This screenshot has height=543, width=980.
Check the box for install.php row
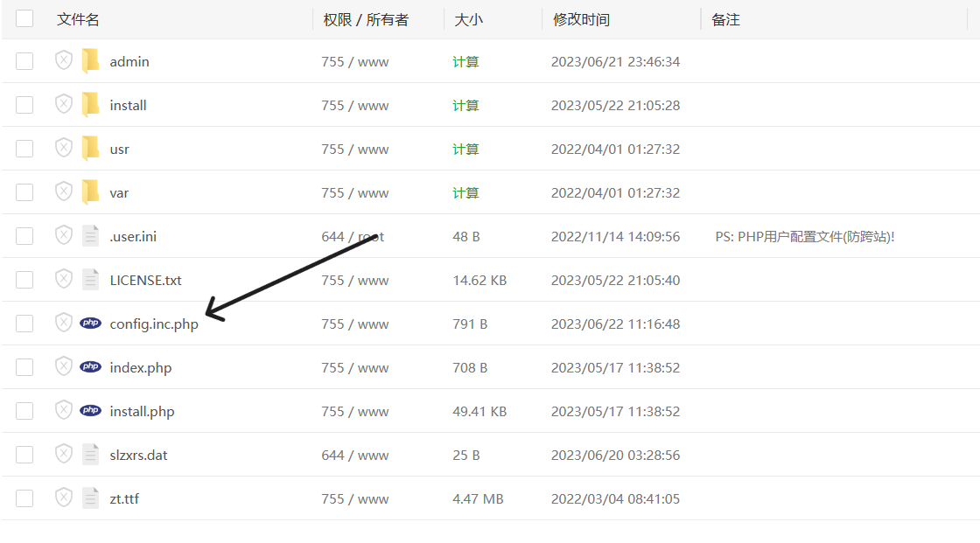tap(24, 411)
